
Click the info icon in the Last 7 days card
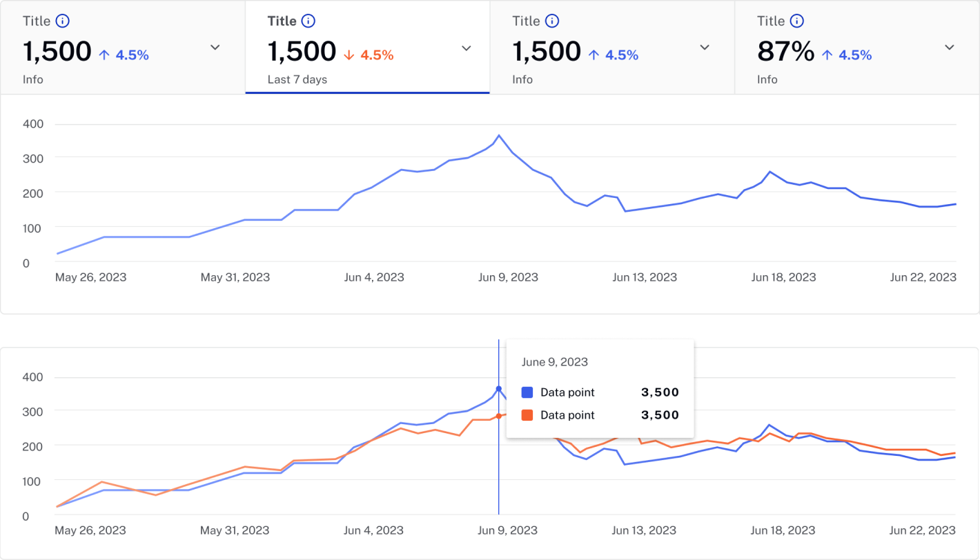308,21
